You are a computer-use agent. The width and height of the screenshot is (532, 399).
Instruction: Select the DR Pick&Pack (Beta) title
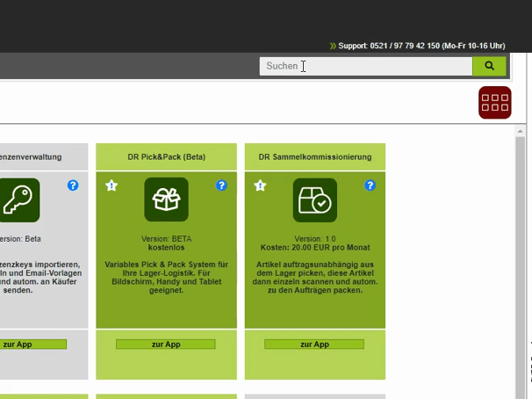[166, 157]
